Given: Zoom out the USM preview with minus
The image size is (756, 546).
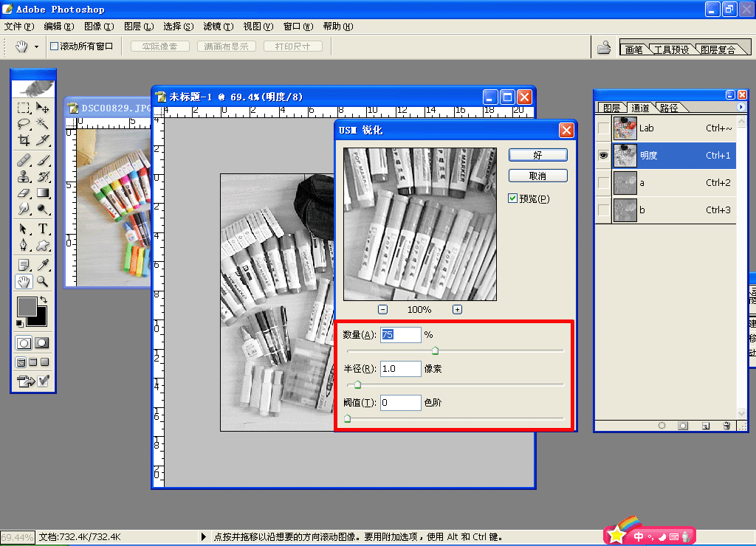Looking at the screenshot, I should (x=383, y=309).
